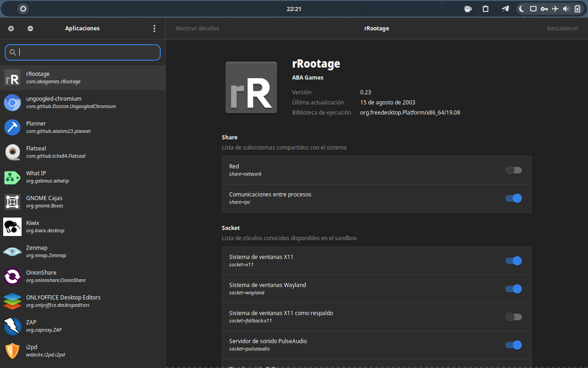Click the socket=pulseaudio permission label
The height and width of the screenshot is (368, 588).
249,349
